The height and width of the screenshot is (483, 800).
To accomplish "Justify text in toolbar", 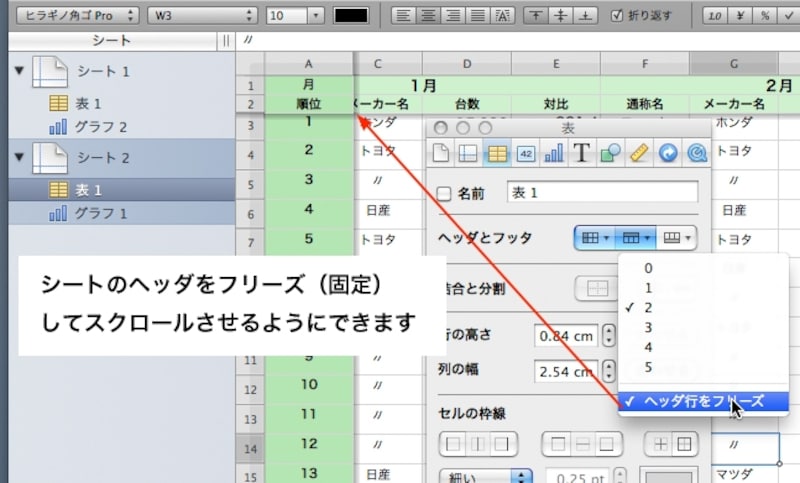I will click(x=477, y=15).
